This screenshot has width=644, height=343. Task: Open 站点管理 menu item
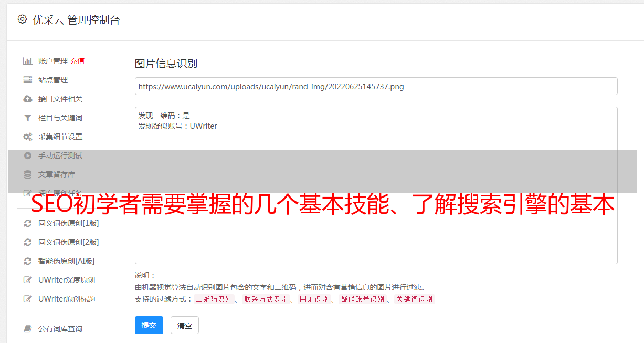[x=53, y=80]
